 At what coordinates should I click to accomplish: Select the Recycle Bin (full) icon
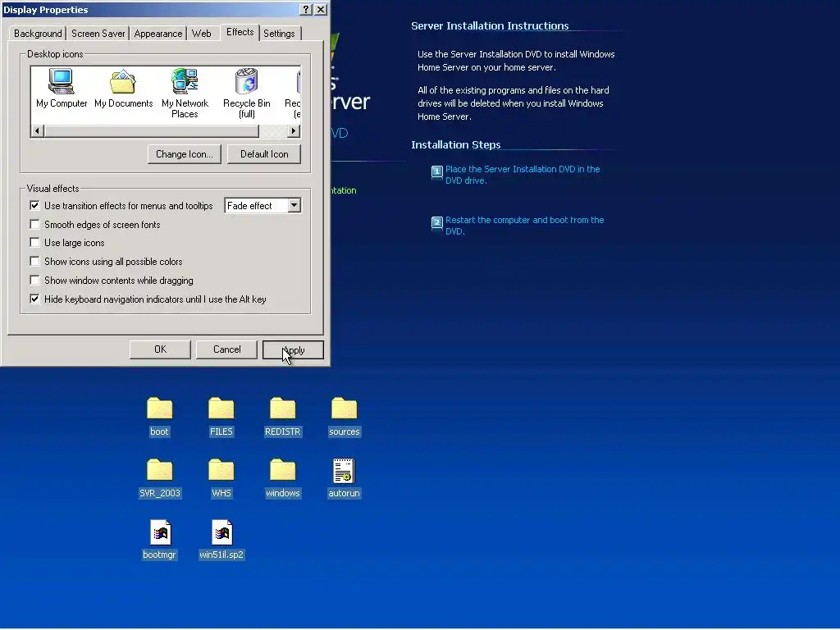246,94
